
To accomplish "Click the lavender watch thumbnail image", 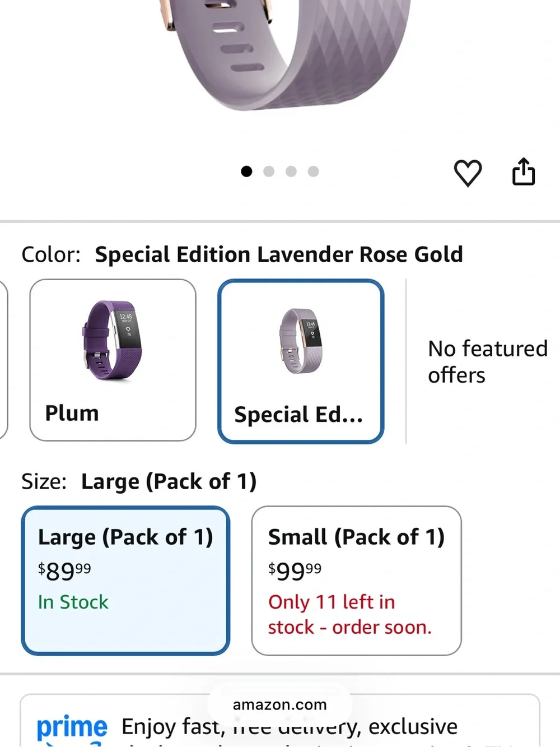I will (301, 341).
